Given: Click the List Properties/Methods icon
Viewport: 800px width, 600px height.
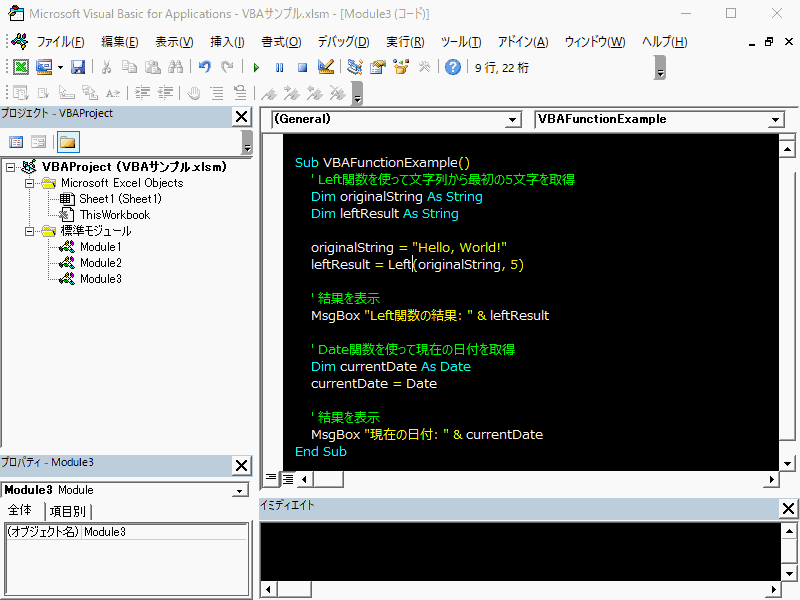Looking at the screenshot, I should click(x=21, y=93).
